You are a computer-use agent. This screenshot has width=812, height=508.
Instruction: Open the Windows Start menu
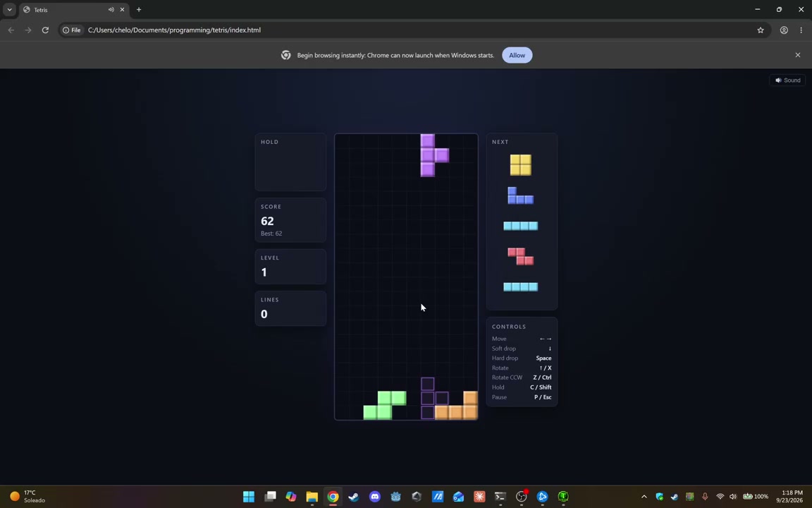pyautogui.click(x=249, y=497)
